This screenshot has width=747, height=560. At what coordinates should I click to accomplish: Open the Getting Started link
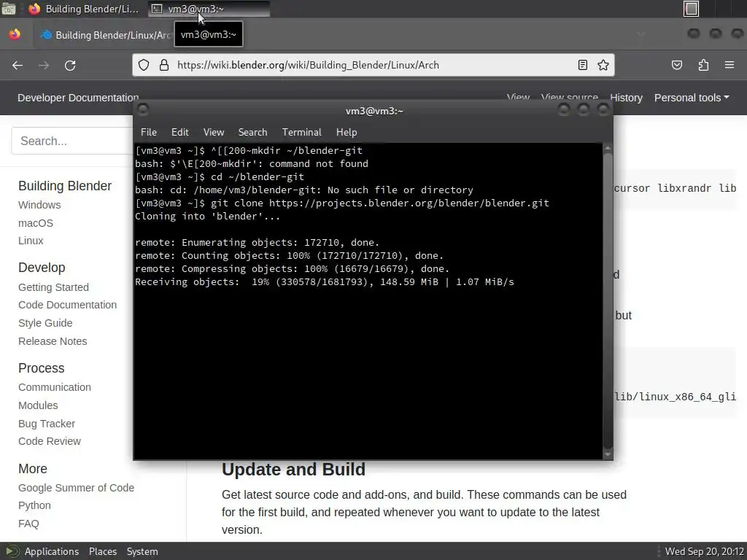click(53, 287)
